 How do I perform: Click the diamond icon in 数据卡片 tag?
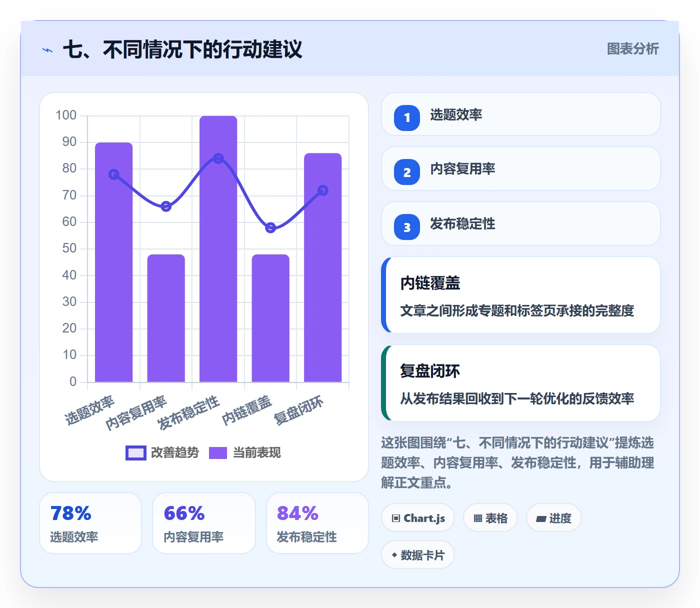pos(394,555)
